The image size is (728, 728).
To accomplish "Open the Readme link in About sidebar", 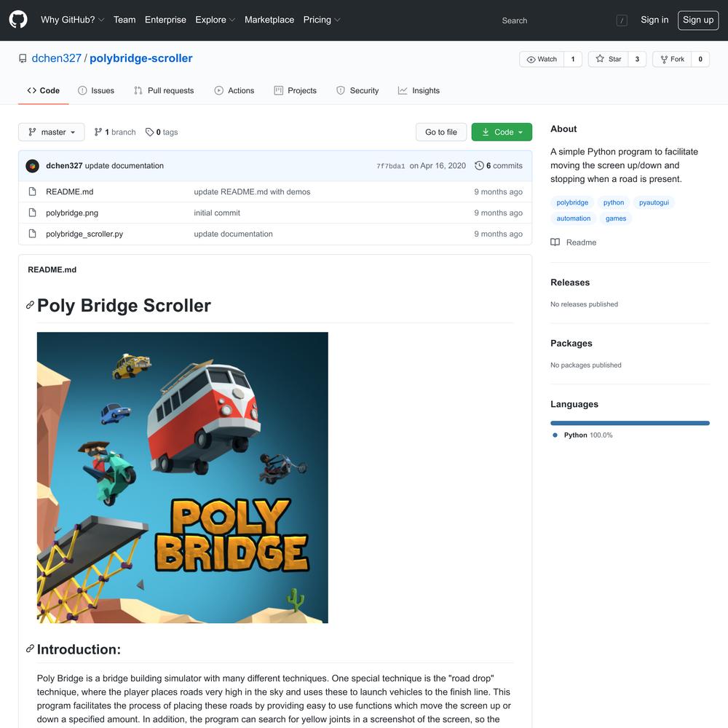I will pos(574,242).
